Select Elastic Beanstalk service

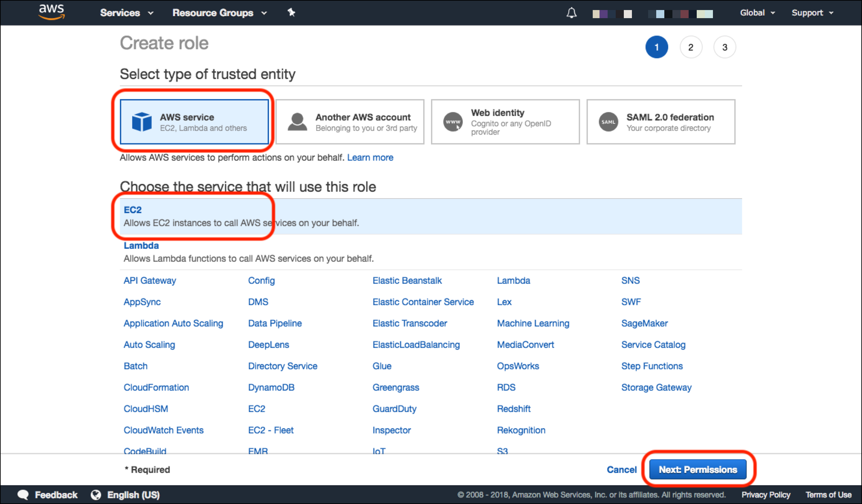coord(407,281)
